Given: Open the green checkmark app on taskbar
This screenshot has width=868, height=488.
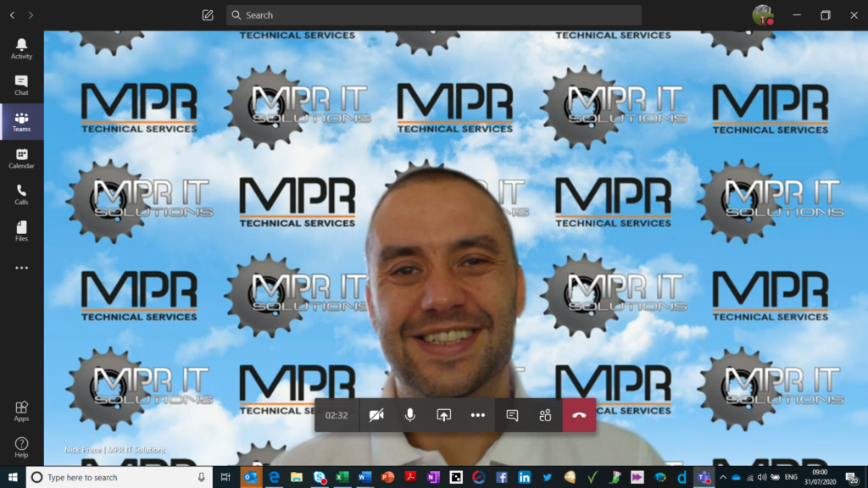Looking at the screenshot, I should [593, 477].
